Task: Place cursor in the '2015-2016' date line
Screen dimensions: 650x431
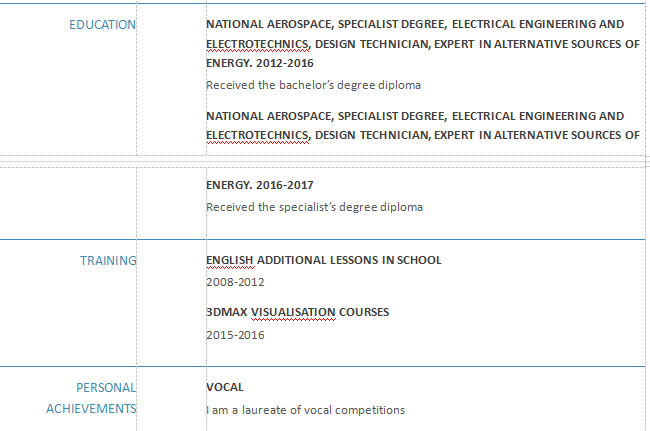Action: point(235,335)
